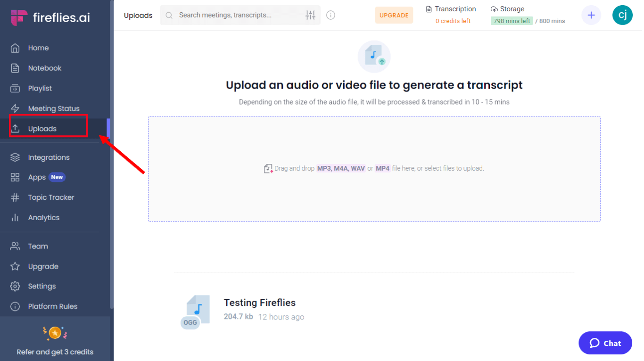Go to Upgrade in the sidebar
This screenshot has height=361, width=644.
43,267
